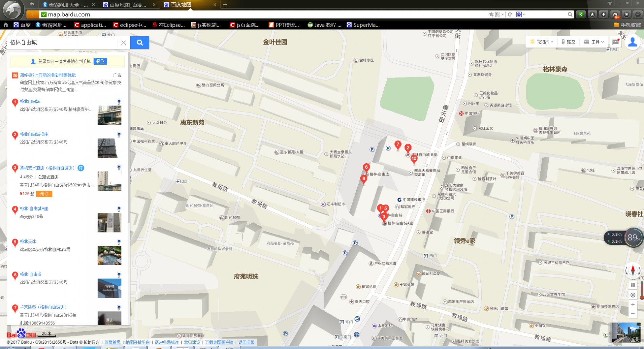This screenshot has height=349, width=644.
Task: Click the browser refresh icon
Action: tap(510, 14)
